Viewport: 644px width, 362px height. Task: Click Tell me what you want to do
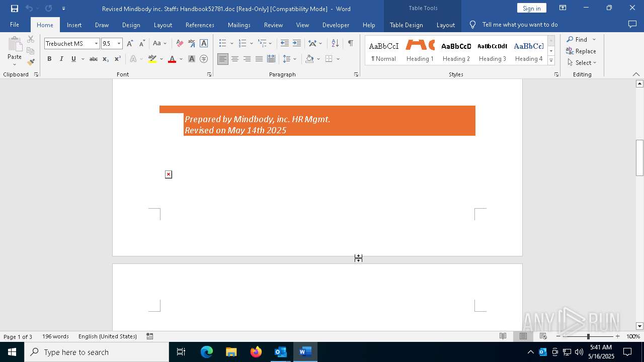[x=520, y=25]
